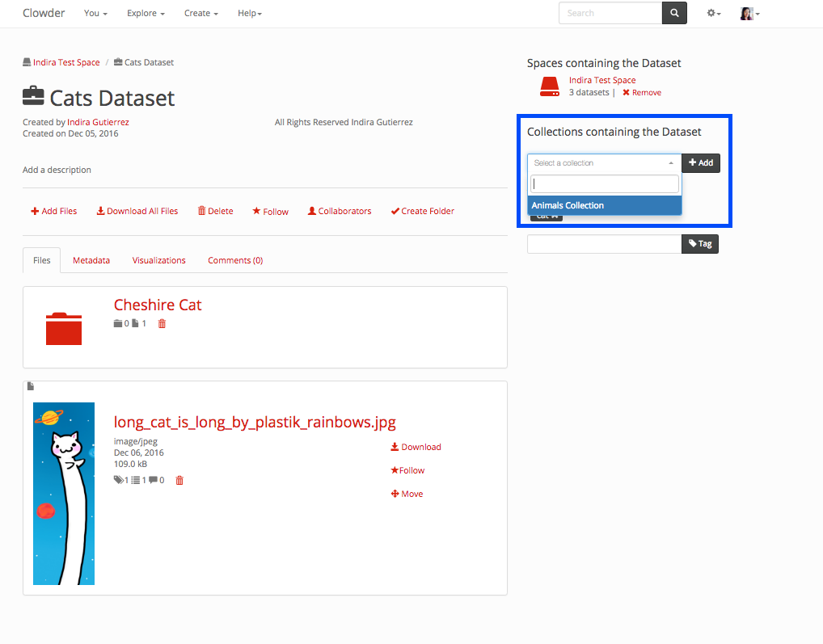
Task: Click the red Cheshire Cat folder icon
Action: [x=64, y=328]
